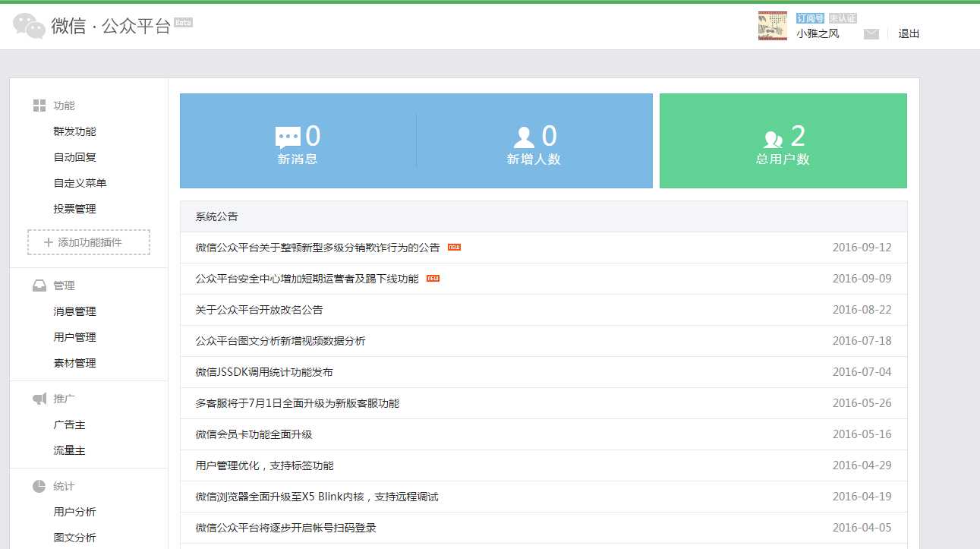Open the mail envelope icon in header
This screenshot has height=549, width=980.
click(x=871, y=34)
